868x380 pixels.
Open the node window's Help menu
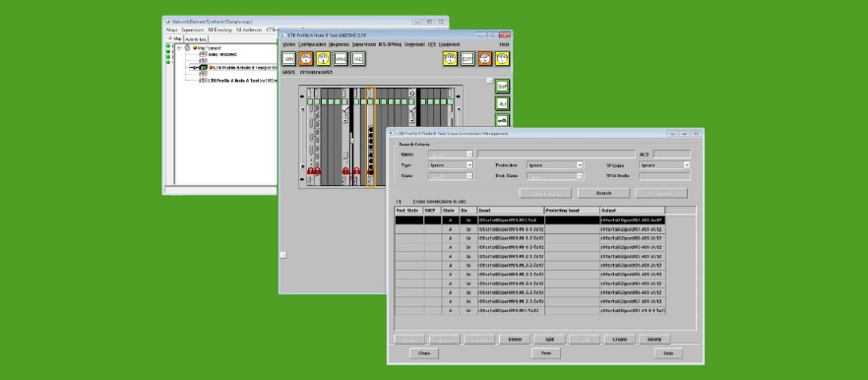[x=504, y=44]
